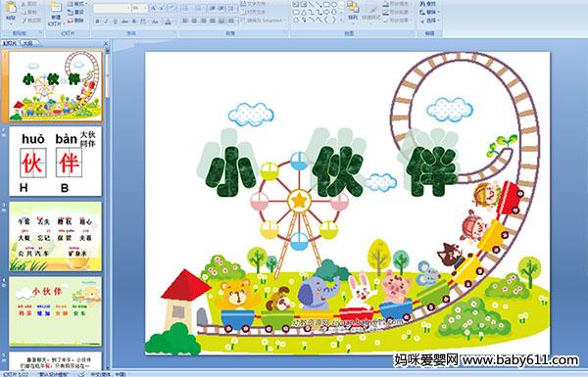Switch to the Slides tab in the pane
The height and width of the screenshot is (377, 588).
pyautogui.click(x=10, y=43)
